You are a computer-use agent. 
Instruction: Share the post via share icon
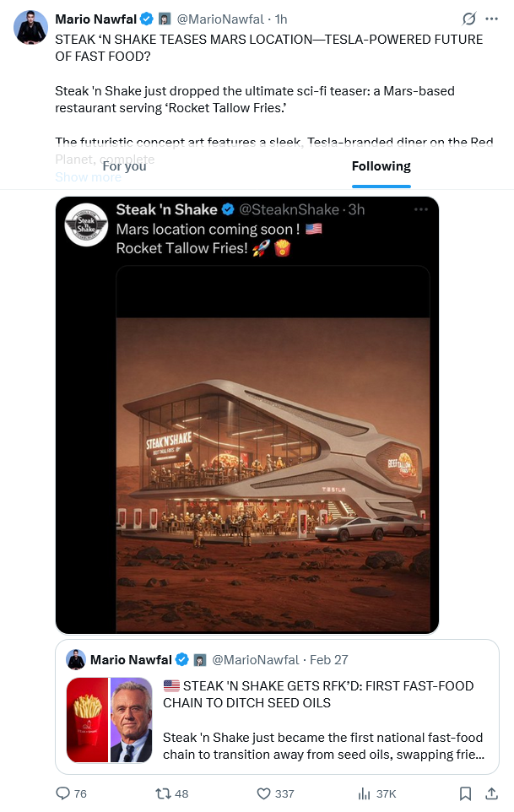(x=492, y=793)
